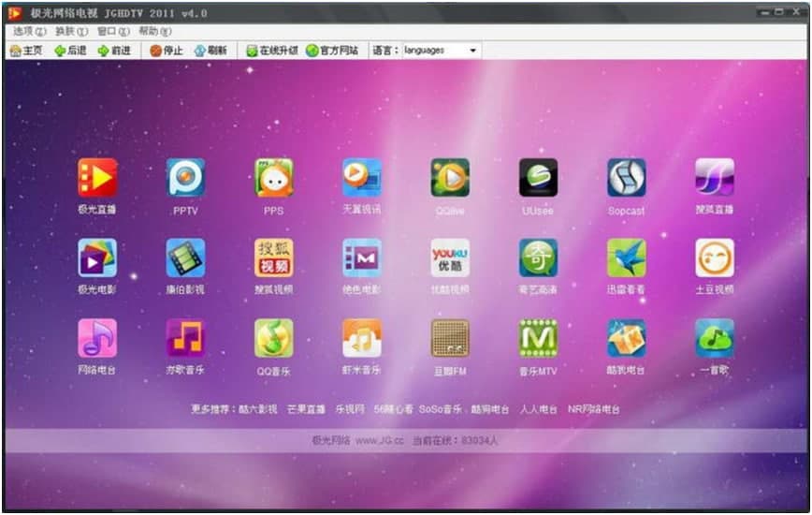Launch the PPTV channel icon

185,178
